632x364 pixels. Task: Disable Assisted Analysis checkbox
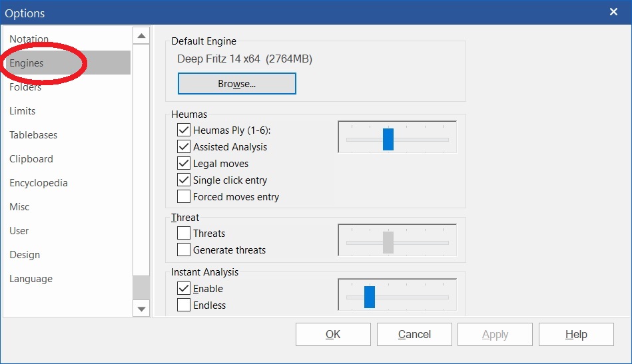184,147
